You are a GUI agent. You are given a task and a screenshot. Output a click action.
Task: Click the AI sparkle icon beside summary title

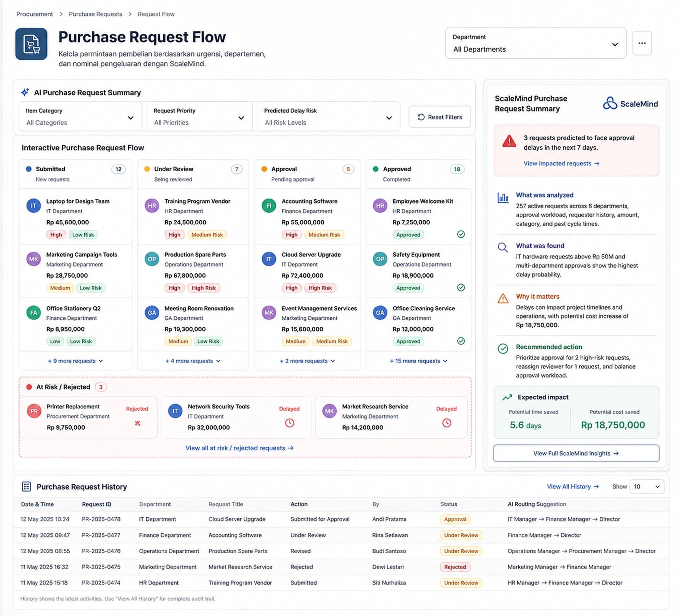tap(25, 92)
